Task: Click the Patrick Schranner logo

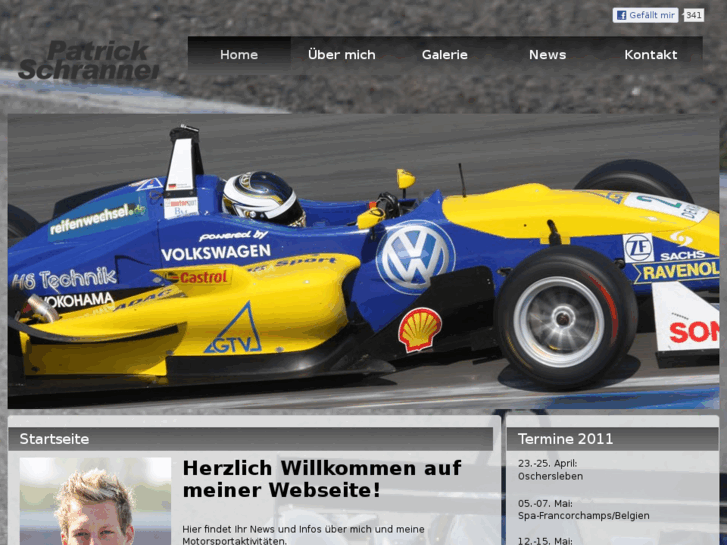Action: [x=89, y=60]
